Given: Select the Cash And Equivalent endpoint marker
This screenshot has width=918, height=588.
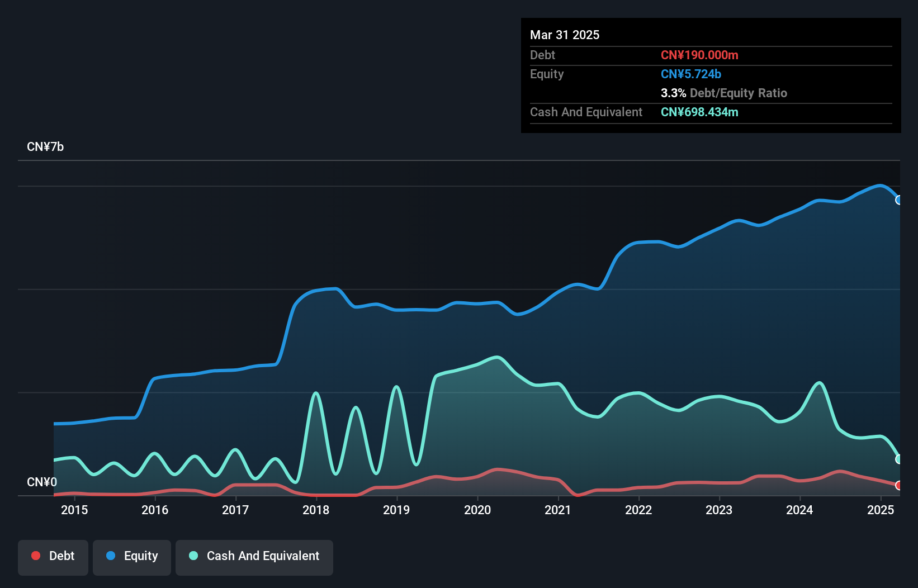Looking at the screenshot, I should tap(899, 459).
